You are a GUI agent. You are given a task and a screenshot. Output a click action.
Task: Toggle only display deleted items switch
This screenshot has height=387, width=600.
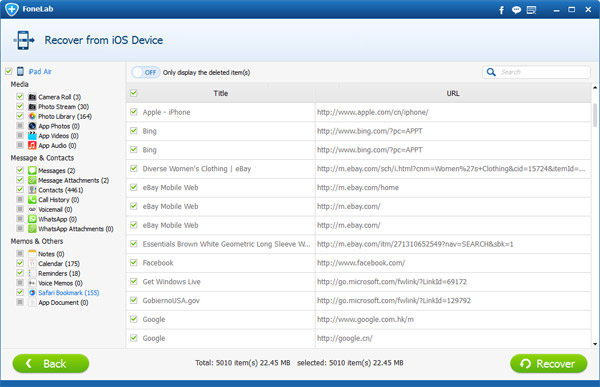click(145, 72)
